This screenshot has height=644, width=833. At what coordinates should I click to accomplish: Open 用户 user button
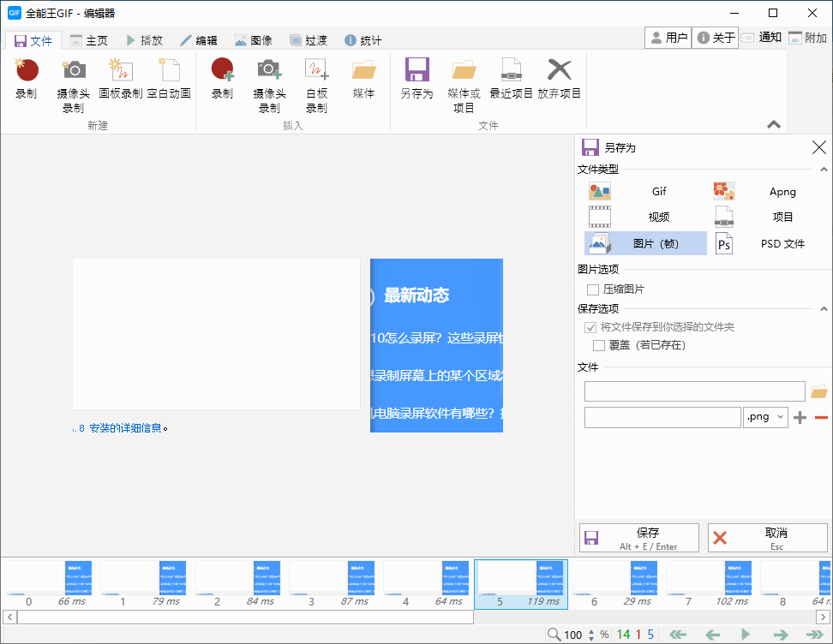point(668,38)
